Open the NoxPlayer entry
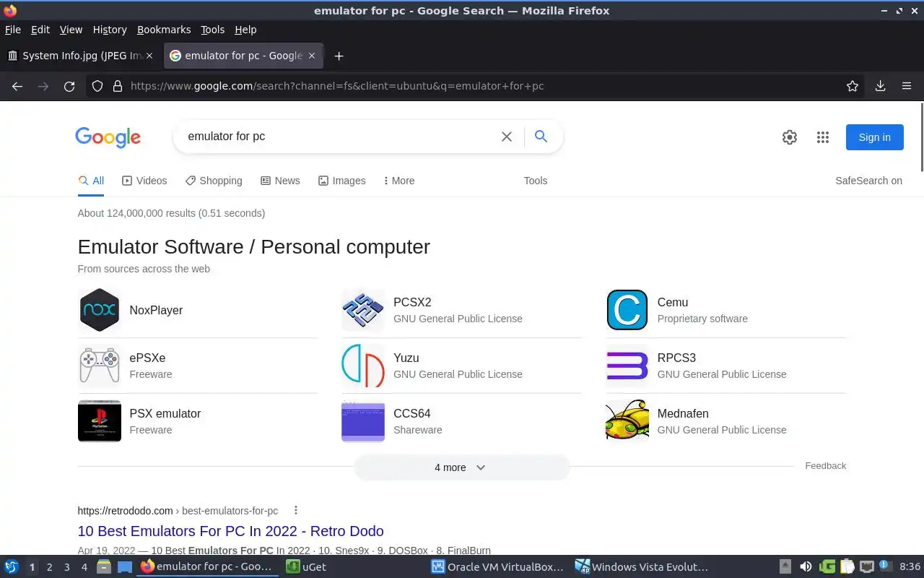This screenshot has height=578, width=924. [156, 310]
